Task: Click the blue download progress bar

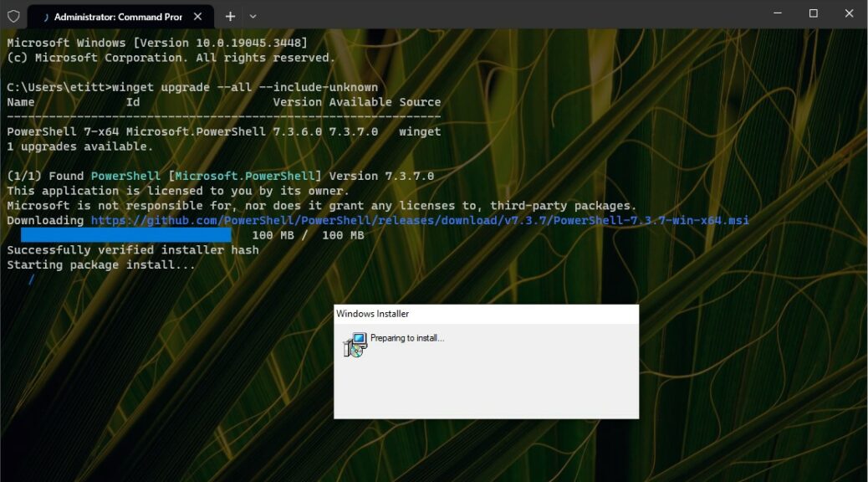Action: pos(126,235)
